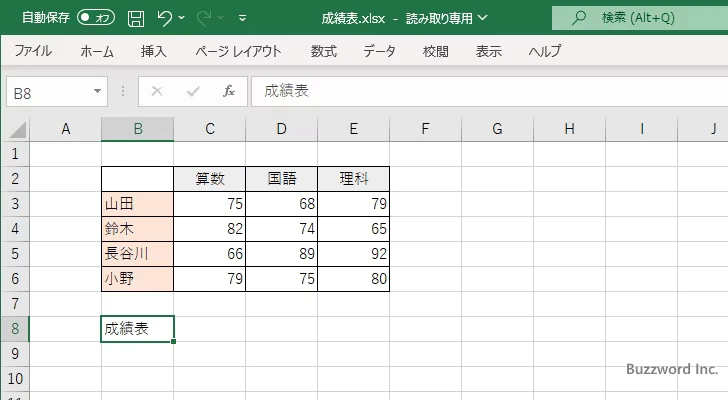Select row 1 header

click(x=15, y=154)
